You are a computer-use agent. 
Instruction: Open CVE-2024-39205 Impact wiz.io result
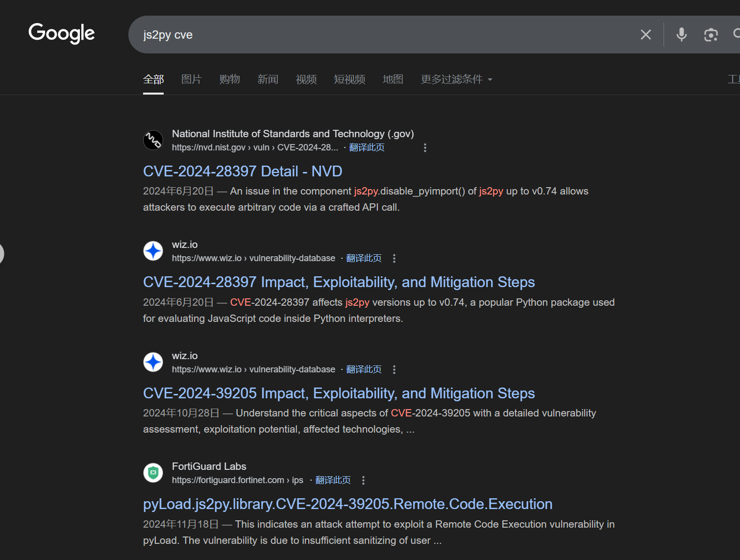click(339, 393)
